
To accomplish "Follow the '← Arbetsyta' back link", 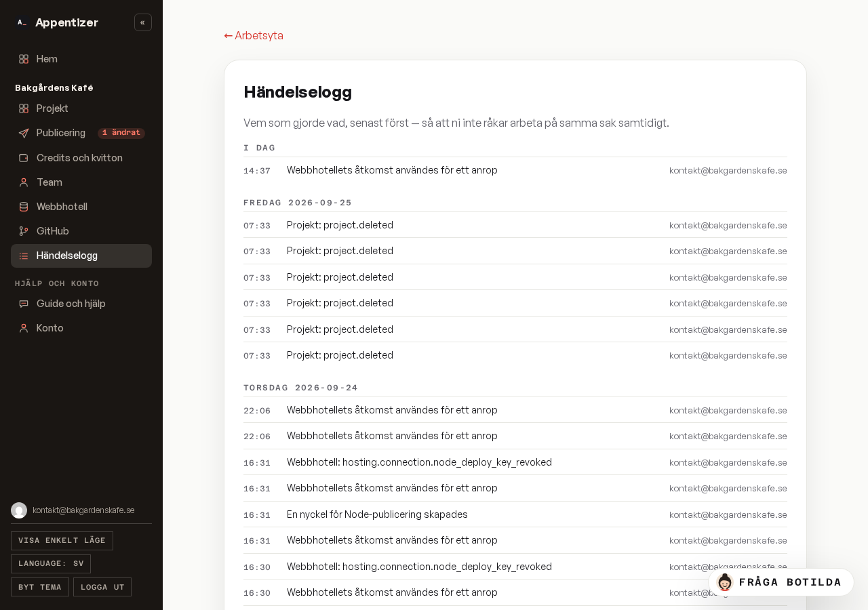I will point(254,35).
